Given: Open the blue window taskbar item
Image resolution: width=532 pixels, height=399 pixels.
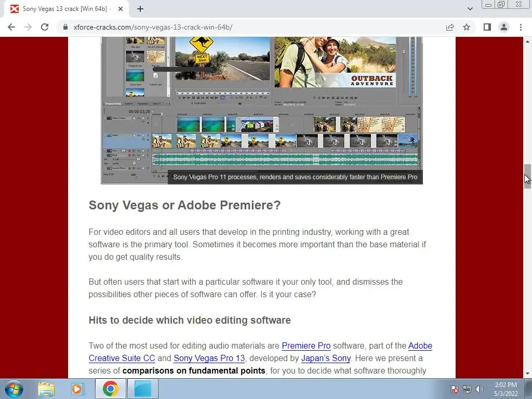Looking at the screenshot, I should tap(143, 389).
